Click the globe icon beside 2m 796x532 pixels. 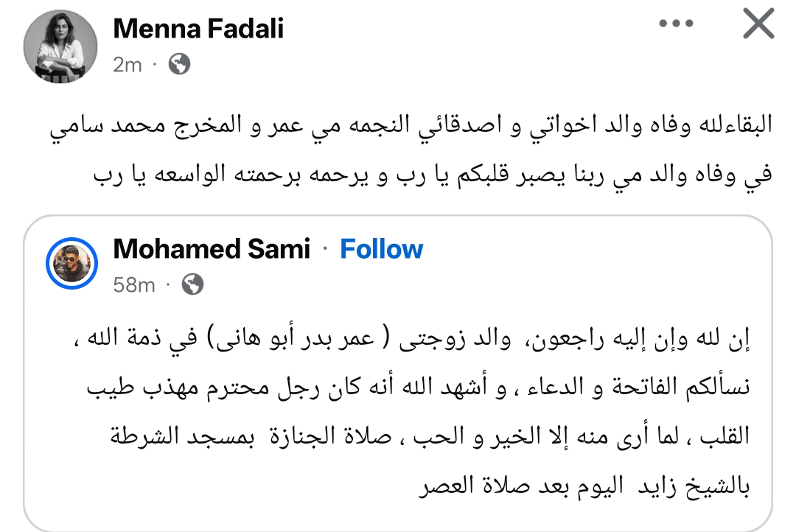tap(179, 65)
